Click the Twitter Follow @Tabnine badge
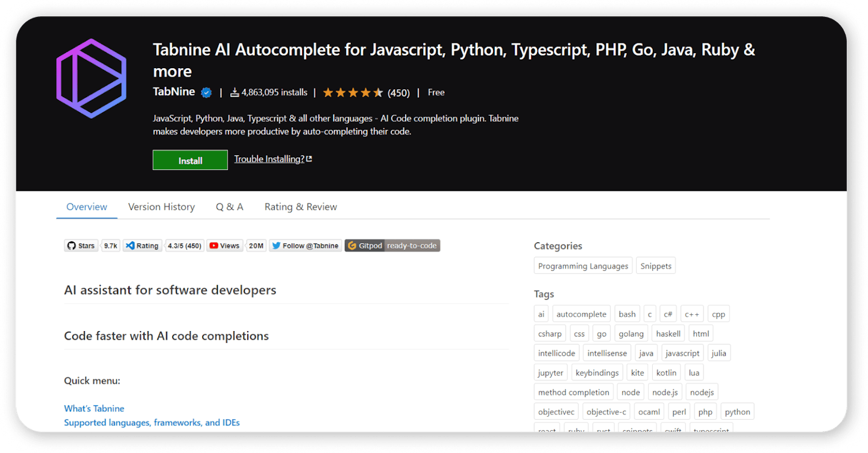Image resolution: width=868 pixels, height=453 pixels. click(305, 246)
